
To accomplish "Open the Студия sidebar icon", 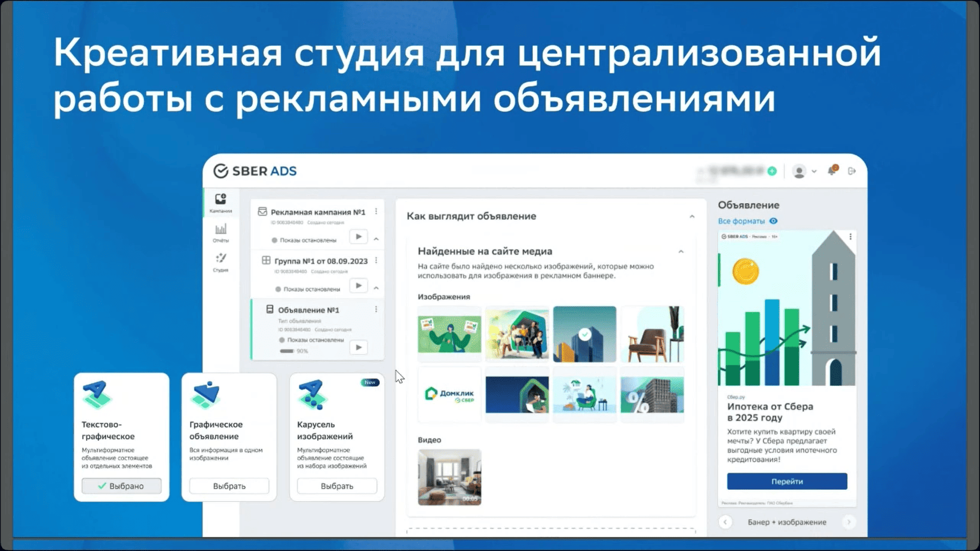I will pyautogui.click(x=220, y=262).
